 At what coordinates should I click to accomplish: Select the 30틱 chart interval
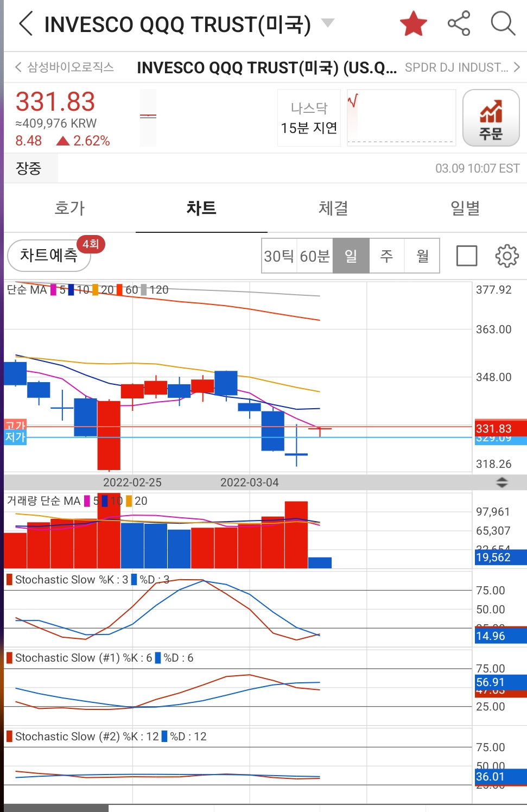click(x=279, y=256)
